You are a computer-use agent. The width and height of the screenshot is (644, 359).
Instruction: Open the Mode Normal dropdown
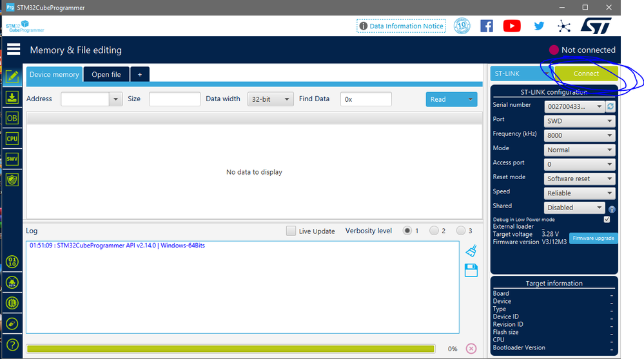pyautogui.click(x=580, y=150)
